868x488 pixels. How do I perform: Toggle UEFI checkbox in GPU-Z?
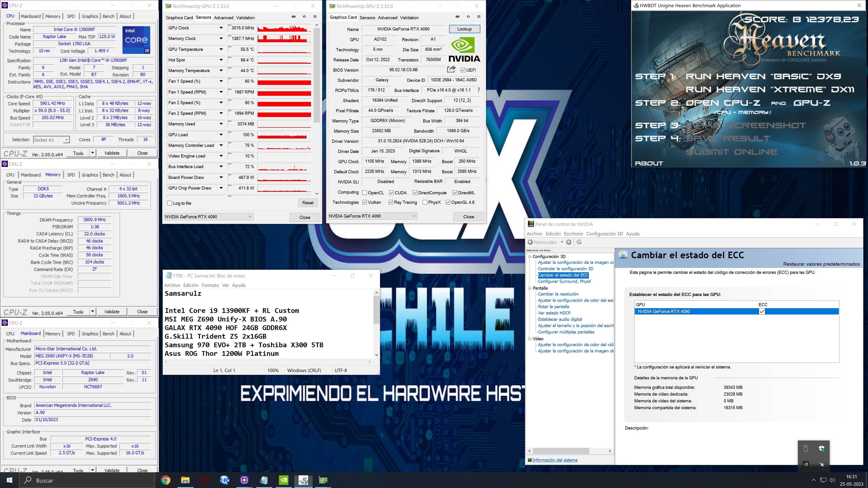pyautogui.click(x=463, y=70)
